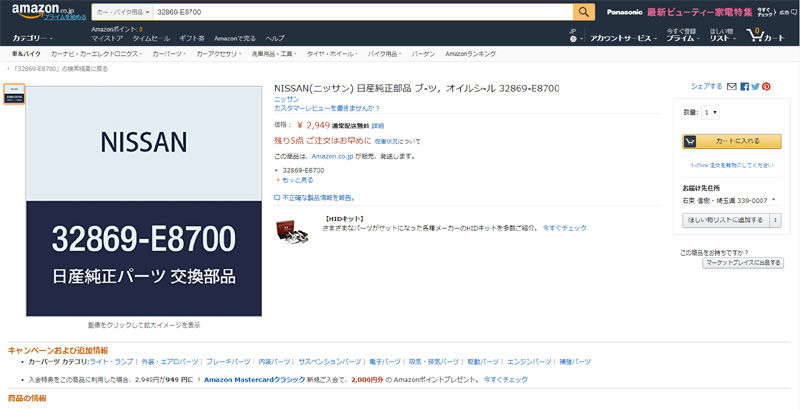Click the orange search magnifier button

[584, 12]
